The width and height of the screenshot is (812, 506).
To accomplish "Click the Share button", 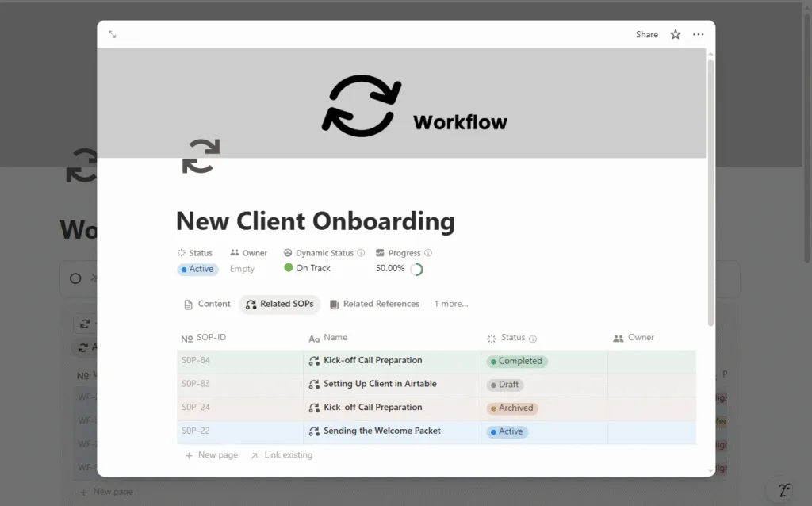I will [x=646, y=35].
